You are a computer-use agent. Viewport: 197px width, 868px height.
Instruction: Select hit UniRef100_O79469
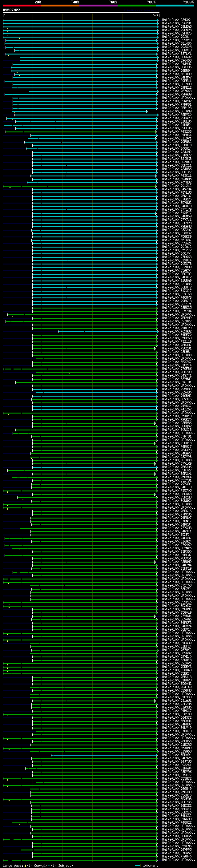(x=176, y=545)
